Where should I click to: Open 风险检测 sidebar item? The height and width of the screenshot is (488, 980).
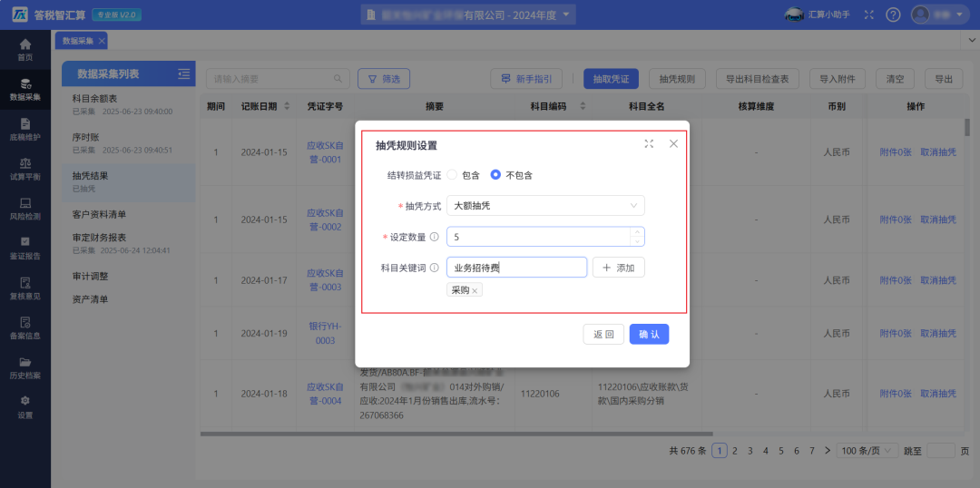25,210
